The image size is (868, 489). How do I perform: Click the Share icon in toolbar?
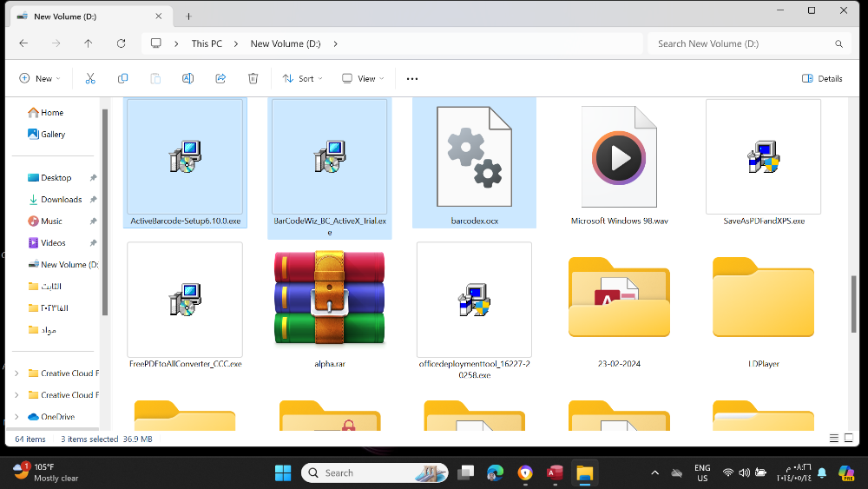(220, 79)
